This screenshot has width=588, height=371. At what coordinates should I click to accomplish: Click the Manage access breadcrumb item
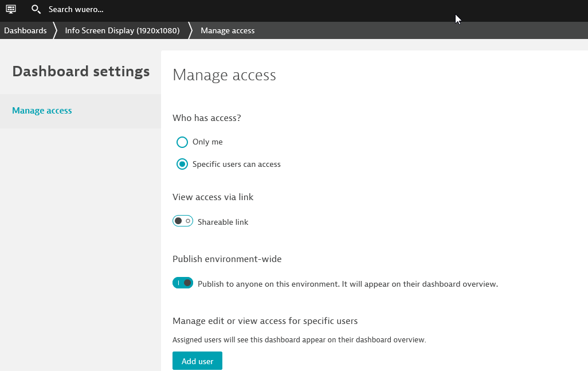228,30
